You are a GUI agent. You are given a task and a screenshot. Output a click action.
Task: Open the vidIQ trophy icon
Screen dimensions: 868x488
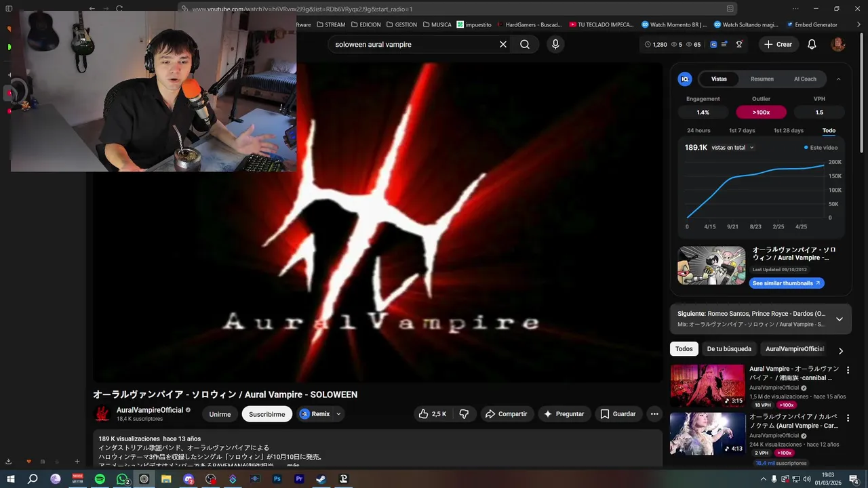pyautogui.click(x=739, y=44)
